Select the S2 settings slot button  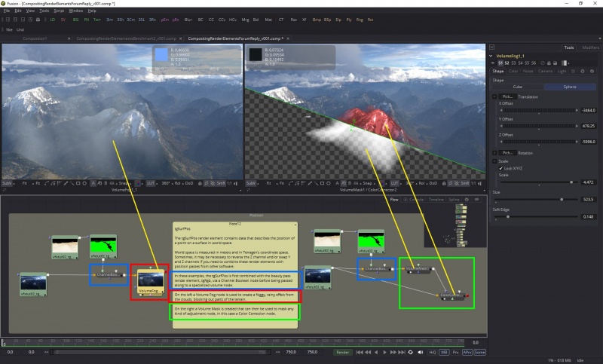pyautogui.click(x=507, y=63)
